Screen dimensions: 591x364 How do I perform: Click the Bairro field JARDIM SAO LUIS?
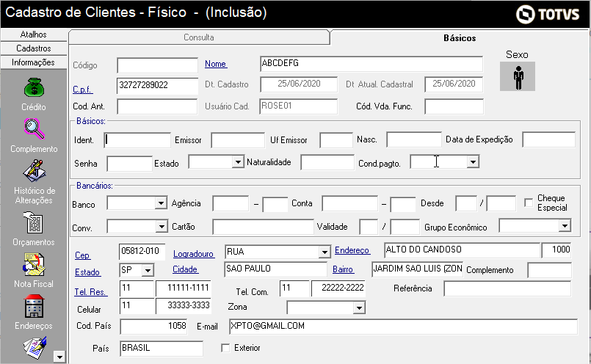click(417, 269)
